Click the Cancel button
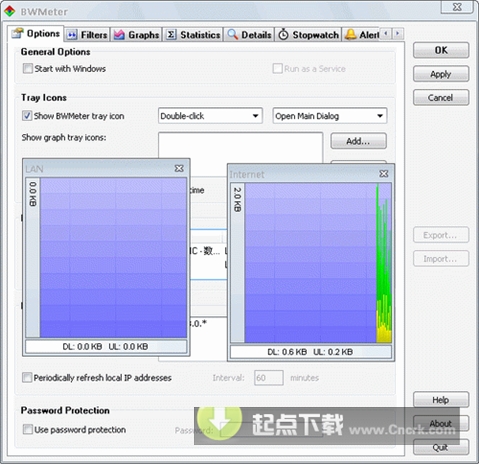The image size is (479, 464). 441,98
